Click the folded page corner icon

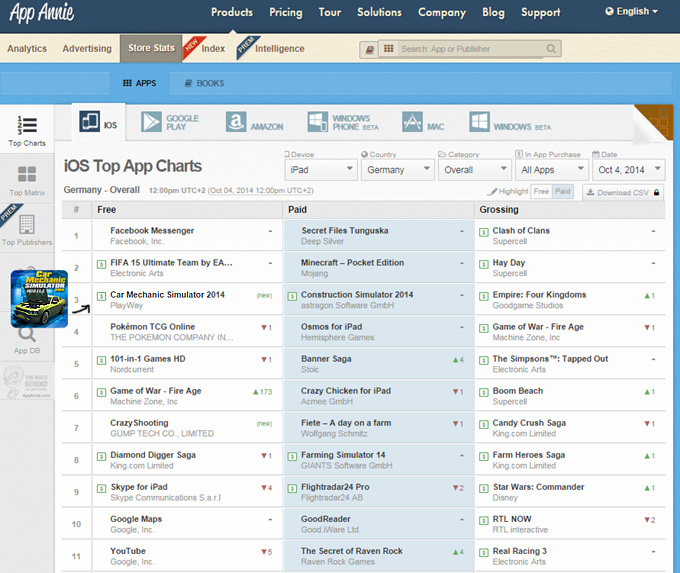coord(654,124)
